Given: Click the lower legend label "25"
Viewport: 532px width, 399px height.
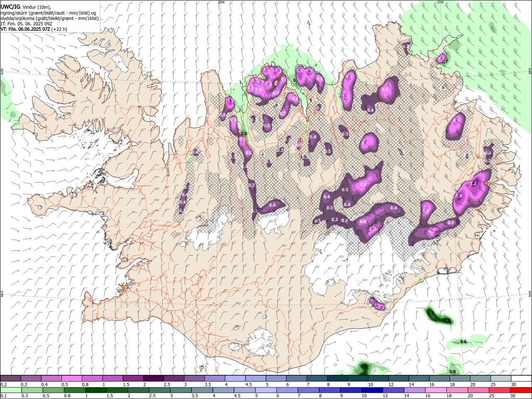Looking at the screenshot, I should click(492, 396).
